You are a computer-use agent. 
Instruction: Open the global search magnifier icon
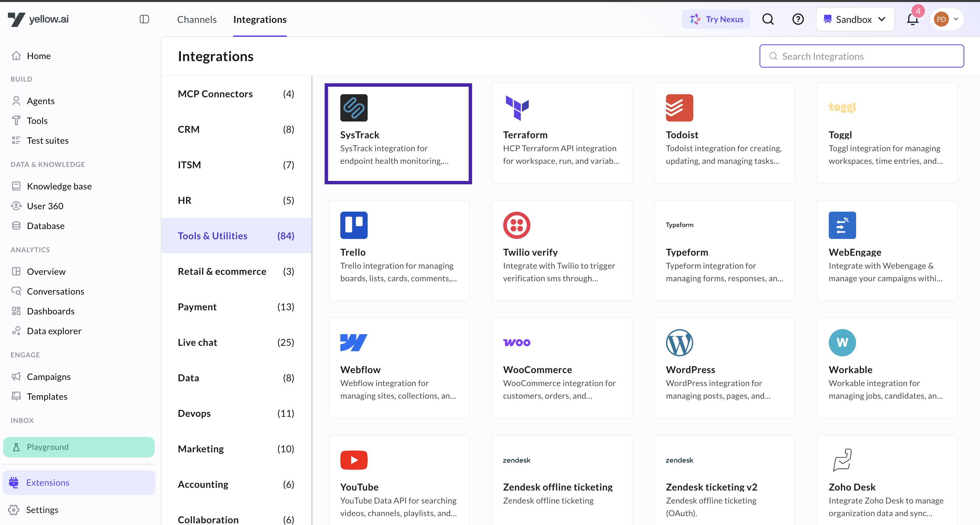(x=768, y=19)
